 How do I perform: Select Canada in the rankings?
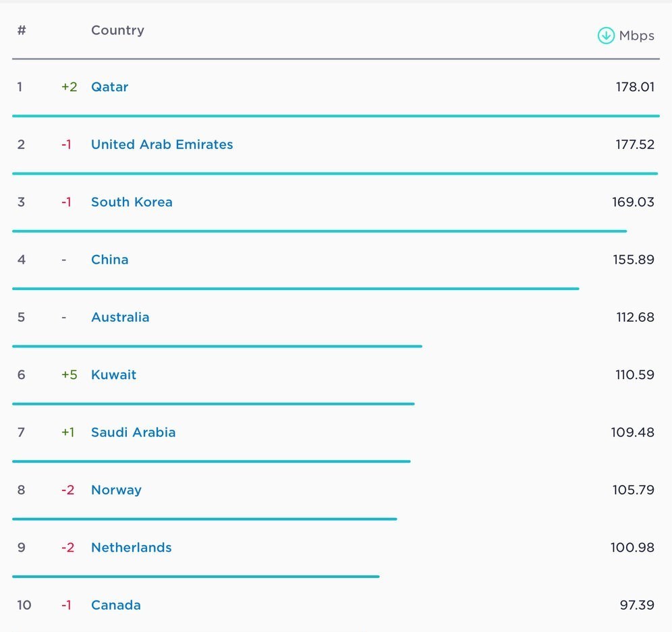point(116,605)
